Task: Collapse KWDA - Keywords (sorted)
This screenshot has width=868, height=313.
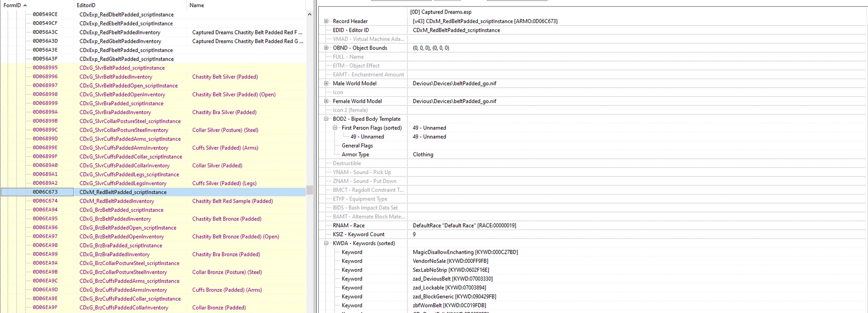Action: (326, 243)
